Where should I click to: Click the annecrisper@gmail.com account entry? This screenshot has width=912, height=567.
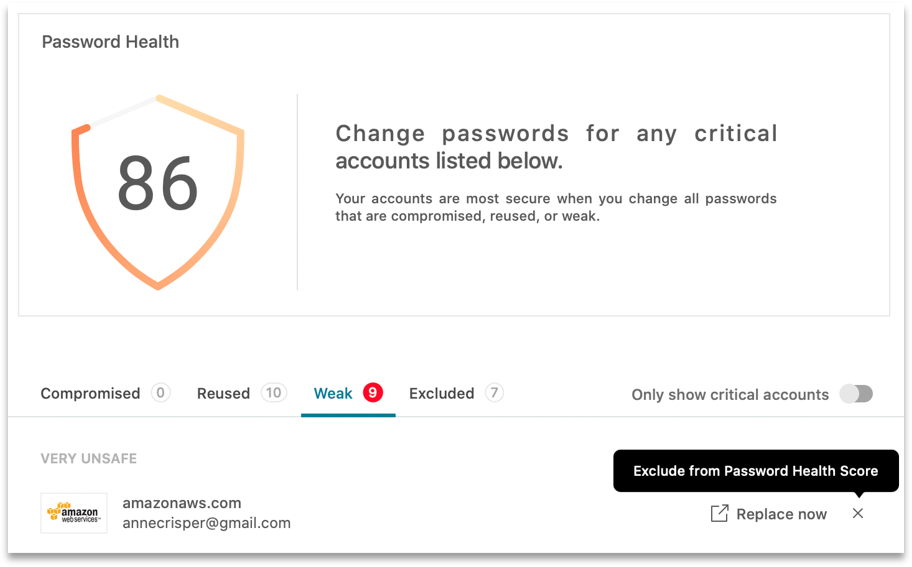click(206, 523)
